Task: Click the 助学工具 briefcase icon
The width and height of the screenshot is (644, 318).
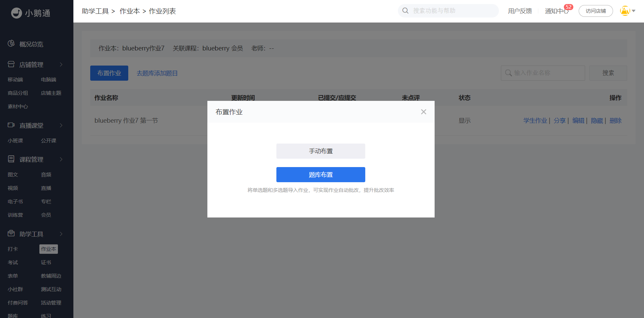Action: (x=11, y=233)
